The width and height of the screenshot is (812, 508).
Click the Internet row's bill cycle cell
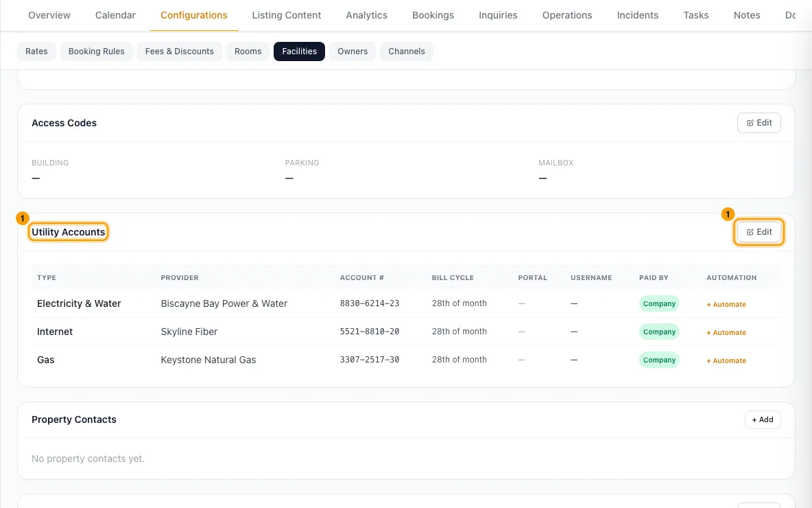point(459,332)
